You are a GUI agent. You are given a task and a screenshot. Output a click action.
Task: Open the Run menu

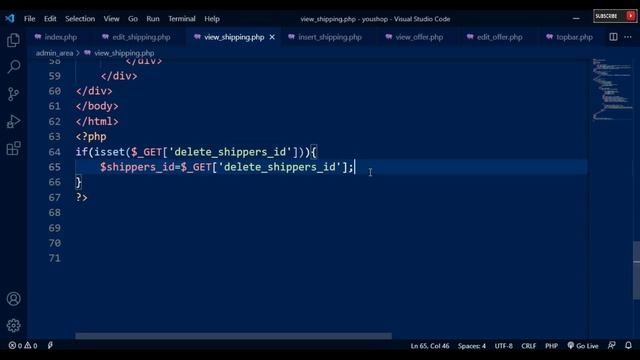[x=153, y=19]
